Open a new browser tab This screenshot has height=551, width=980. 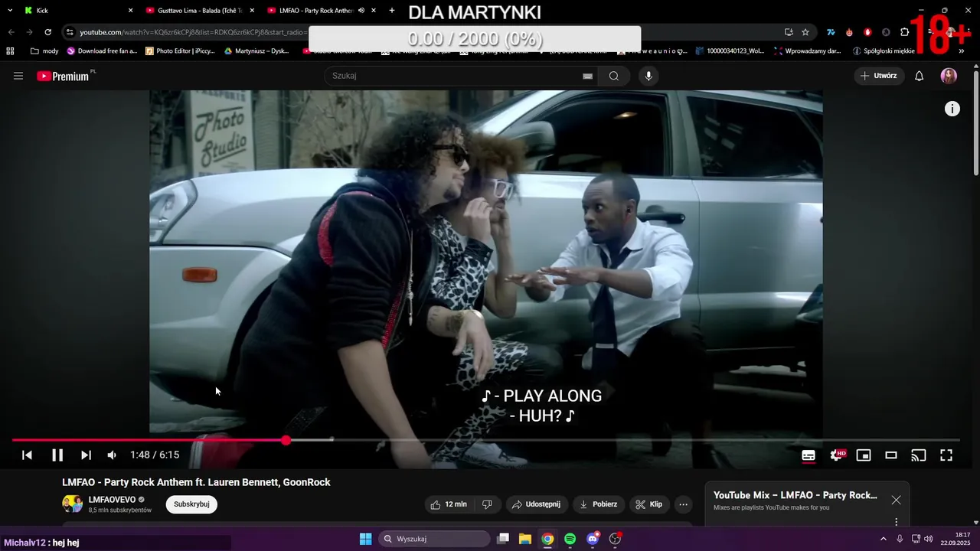click(x=392, y=11)
